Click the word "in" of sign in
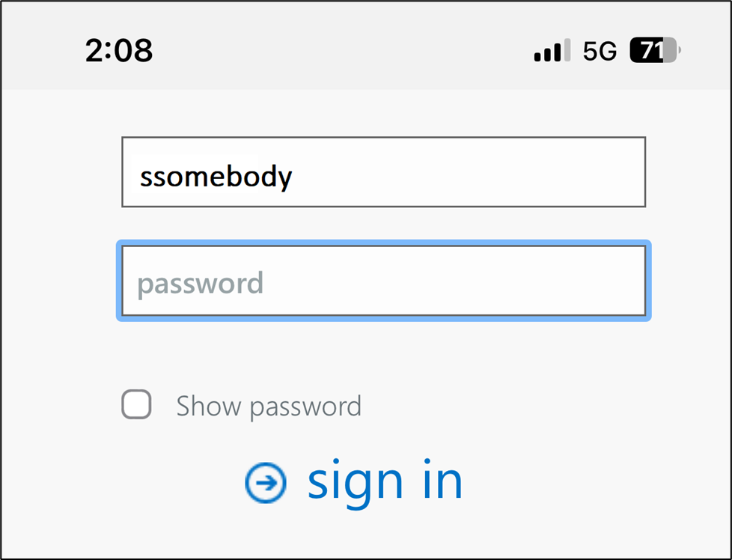Image resolution: width=732 pixels, height=560 pixels. [x=440, y=481]
